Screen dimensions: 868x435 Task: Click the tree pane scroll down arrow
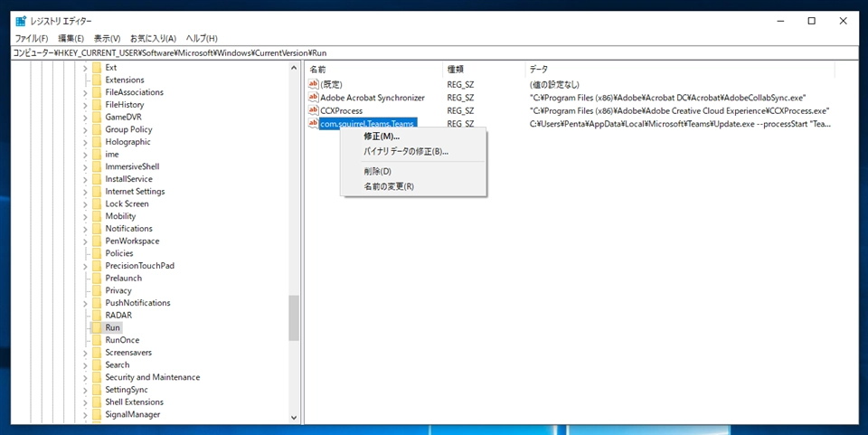[x=293, y=418]
